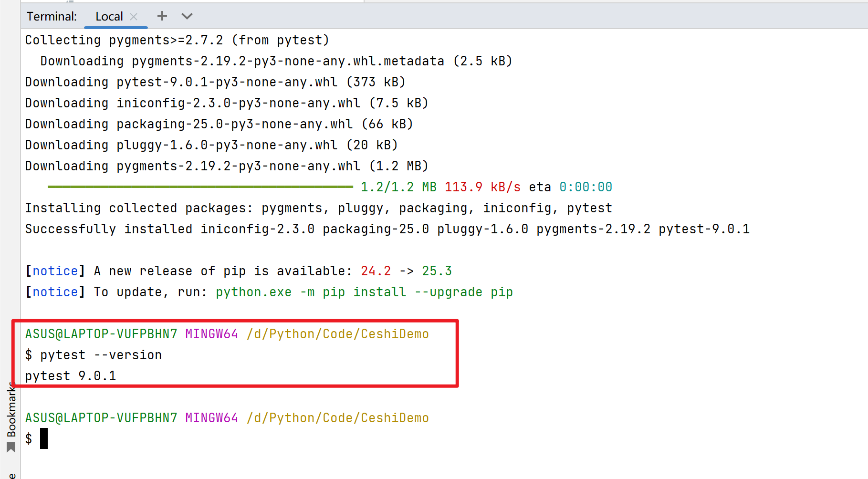Open the terminal options dropdown arrow
The image size is (868, 479).
(x=187, y=16)
